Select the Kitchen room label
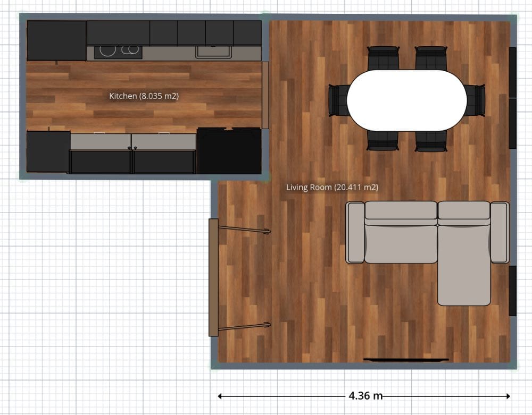The image size is (532, 415). pyautogui.click(x=144, y=96)
